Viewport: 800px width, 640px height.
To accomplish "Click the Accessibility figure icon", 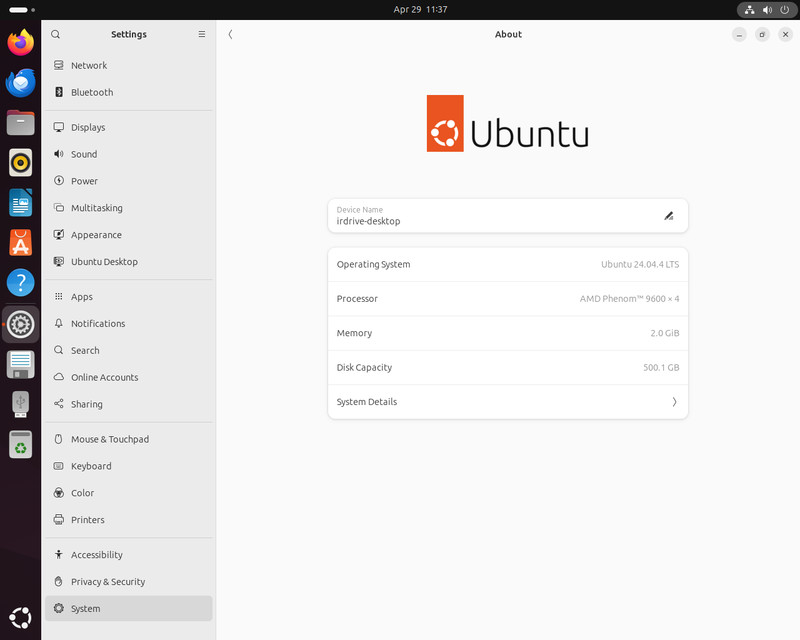I will (x=59, y=554).
